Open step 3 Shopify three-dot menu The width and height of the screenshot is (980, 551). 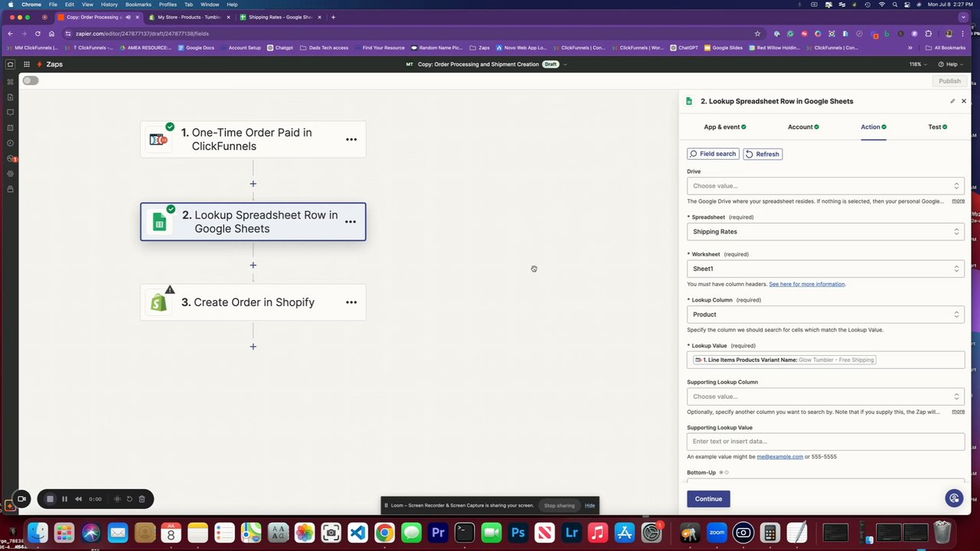coord(351,302)
